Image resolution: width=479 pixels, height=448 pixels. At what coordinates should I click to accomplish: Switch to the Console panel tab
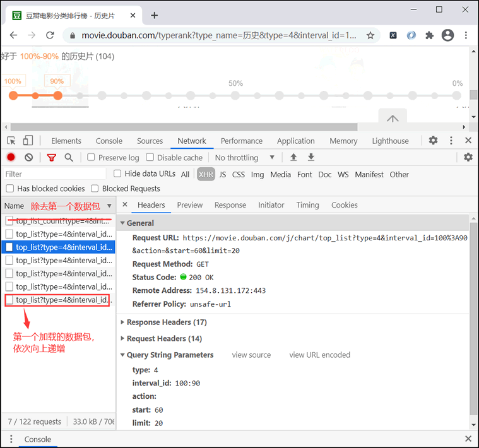coord(109,141)
